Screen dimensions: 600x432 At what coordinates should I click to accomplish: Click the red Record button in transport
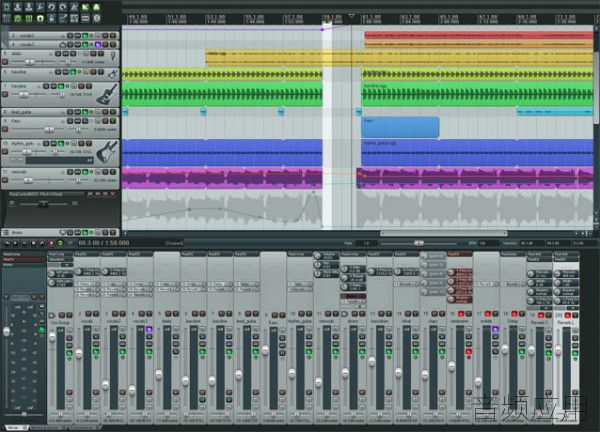51,243
